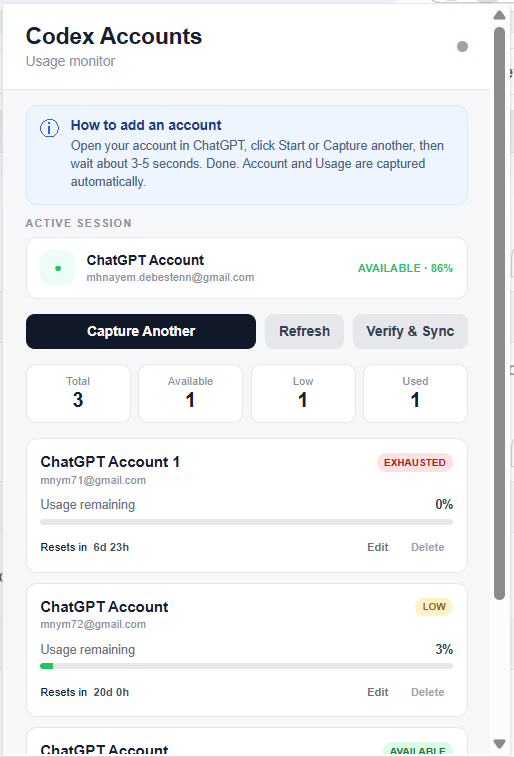514x757 pixels.
Task: Click the LOW status badge
Action: 434,607
